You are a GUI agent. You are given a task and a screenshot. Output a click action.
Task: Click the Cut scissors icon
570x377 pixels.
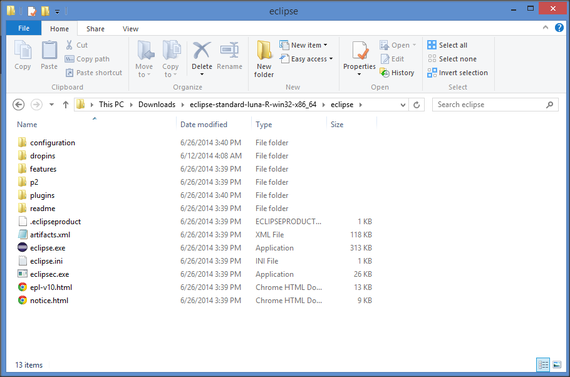pyautogui.click(x=69, y=45)
